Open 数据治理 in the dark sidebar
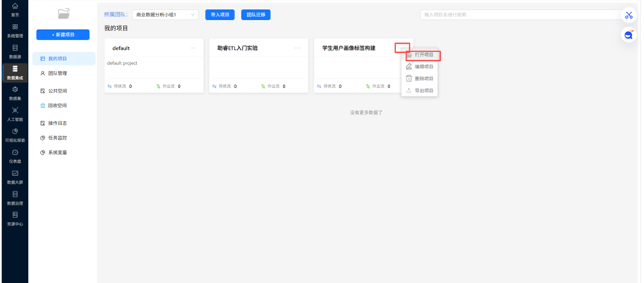 [15, 198]
